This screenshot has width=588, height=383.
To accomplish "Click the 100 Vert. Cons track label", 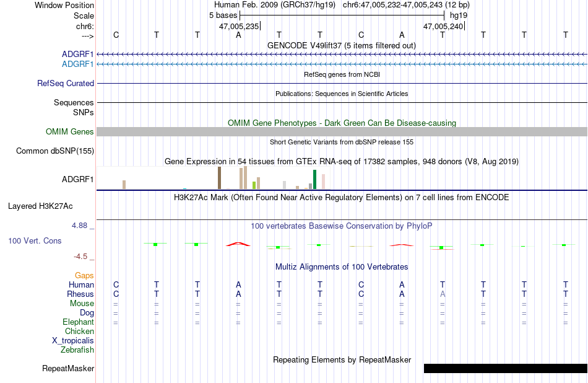I will pyautogui.click(x=35, y=240).
